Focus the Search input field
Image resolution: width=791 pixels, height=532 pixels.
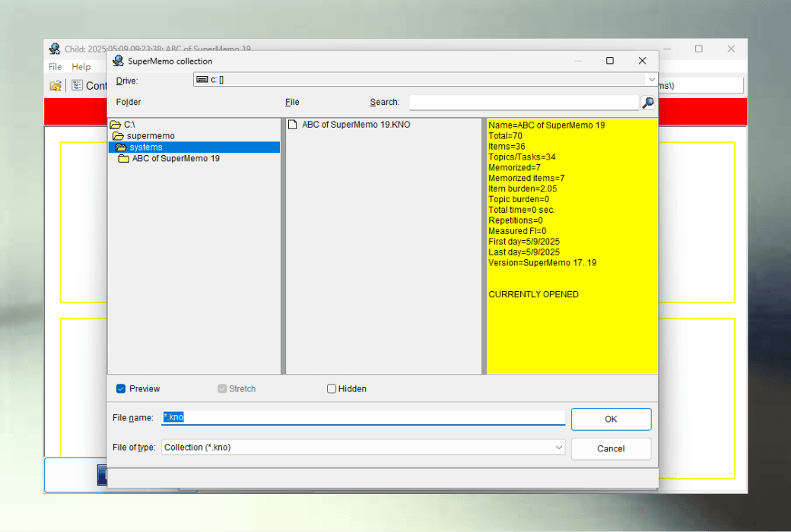(x=524, y=103)
